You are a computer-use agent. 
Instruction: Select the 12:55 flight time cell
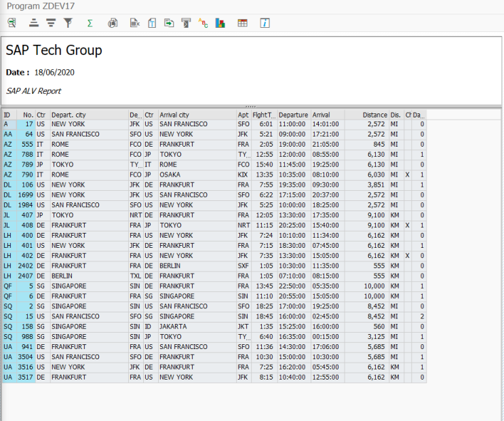(x=264, y=155)
